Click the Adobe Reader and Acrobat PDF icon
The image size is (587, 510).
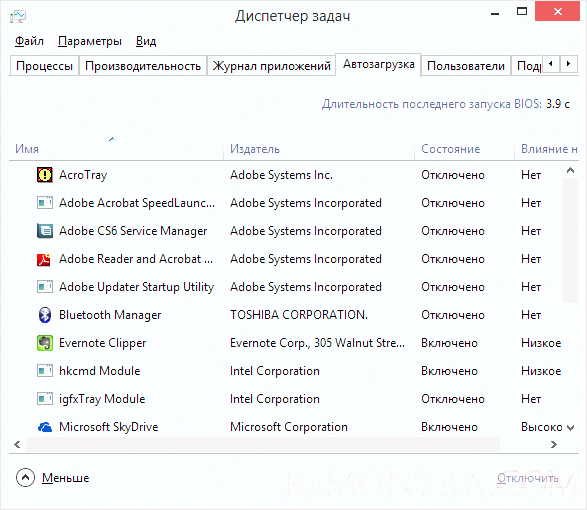(x=44, y=259)
